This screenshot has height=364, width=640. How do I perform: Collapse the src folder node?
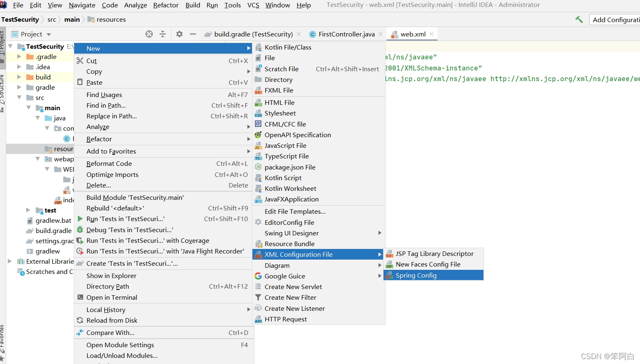[19, 97]
